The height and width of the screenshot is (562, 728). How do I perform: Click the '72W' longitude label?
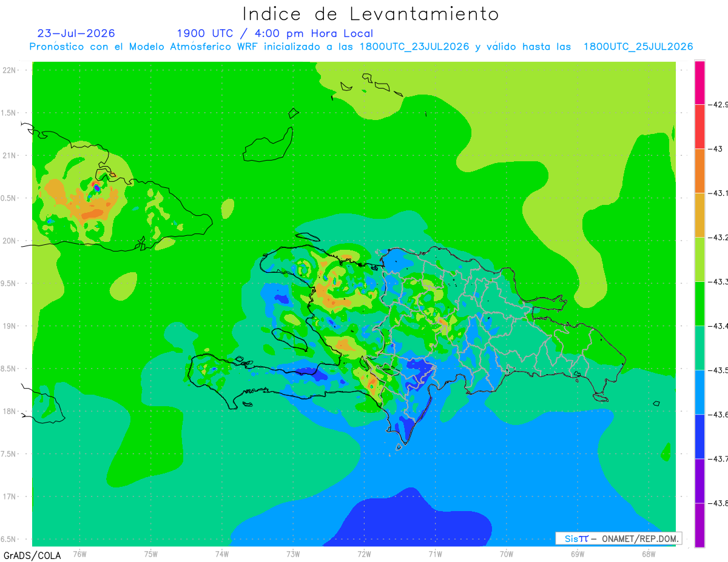pyautogui.click(x=364, y=554)
